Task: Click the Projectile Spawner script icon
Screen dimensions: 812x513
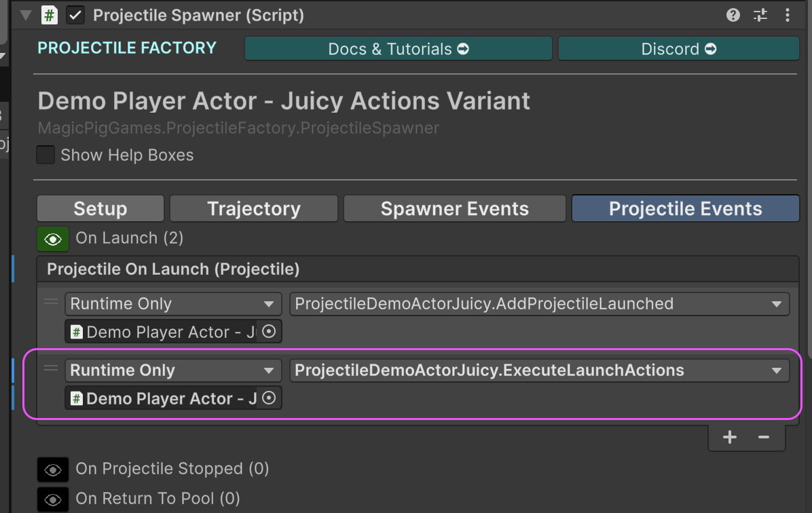Action: pyautogui.click(x=50, y=15)
